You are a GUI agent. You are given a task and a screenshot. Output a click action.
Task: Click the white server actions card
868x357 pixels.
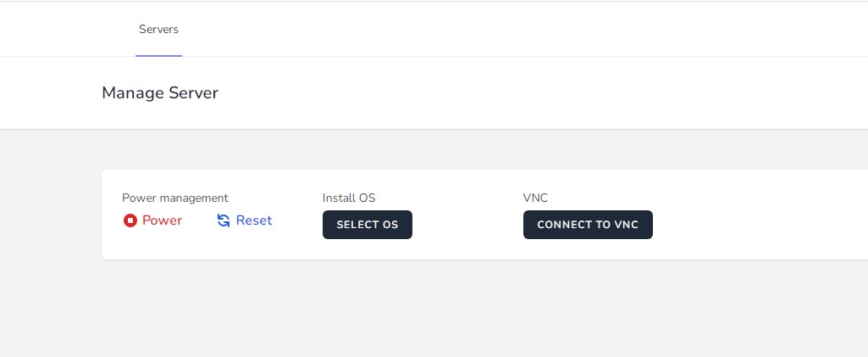coord(485,215)
